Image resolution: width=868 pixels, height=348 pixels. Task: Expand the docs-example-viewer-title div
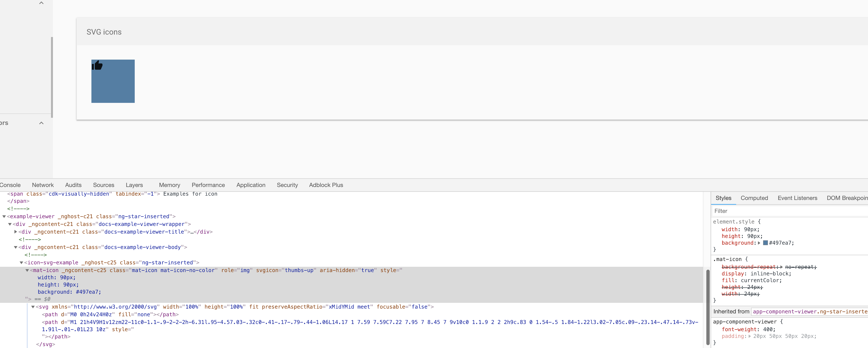pyautogui.click(x=15, y=232)
